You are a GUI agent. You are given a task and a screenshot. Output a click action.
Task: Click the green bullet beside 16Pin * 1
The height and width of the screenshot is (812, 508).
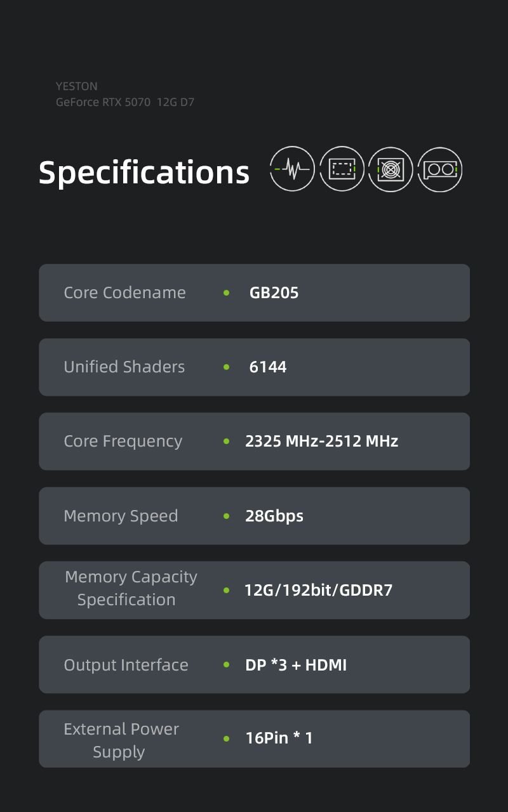(227, 739)
